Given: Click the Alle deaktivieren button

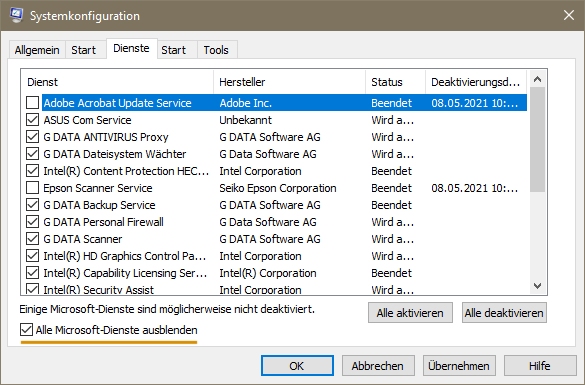Looking at the screenshot, I should coord(504,313).
